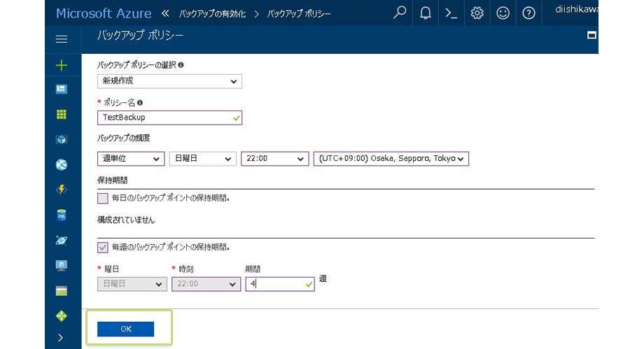Expand the 週単位 frequency dropdown

pos(131,159)
